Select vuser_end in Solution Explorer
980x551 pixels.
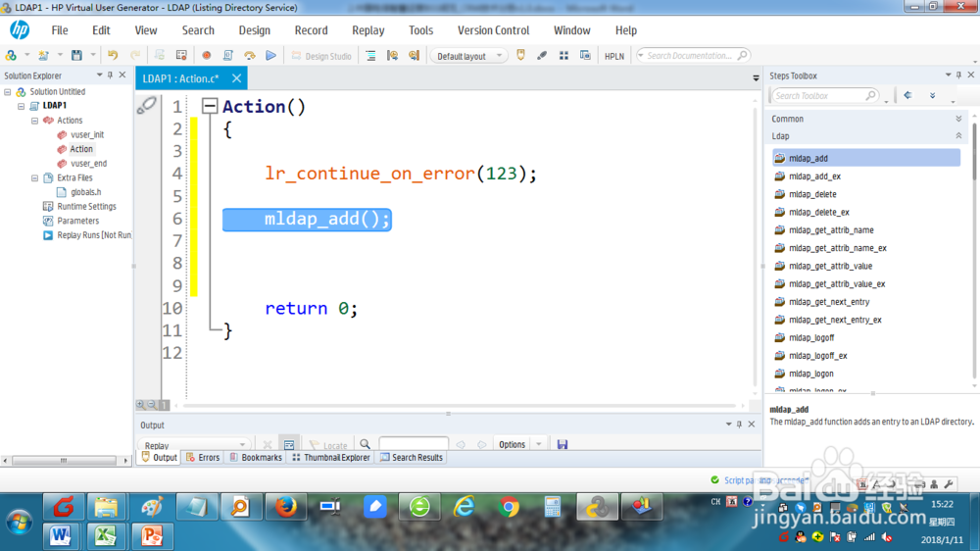click(88, 163)
